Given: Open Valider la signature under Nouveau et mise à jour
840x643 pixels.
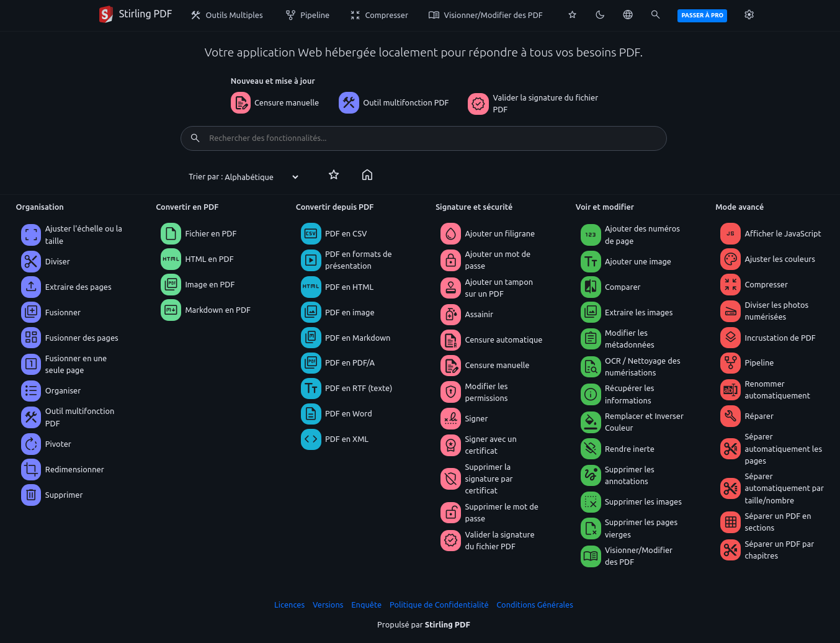Looking at the screenshot, I should [534, 104].
